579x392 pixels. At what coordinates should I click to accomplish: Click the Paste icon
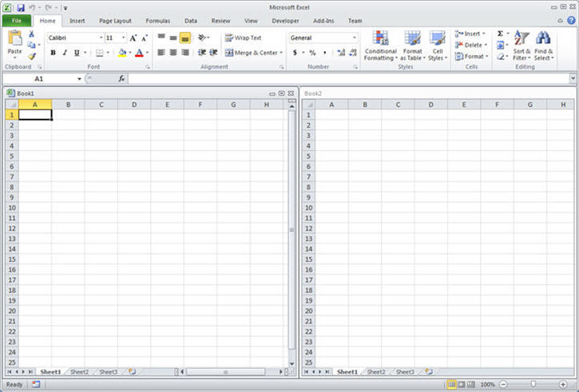pyautogui.click(x=14, y=38)
